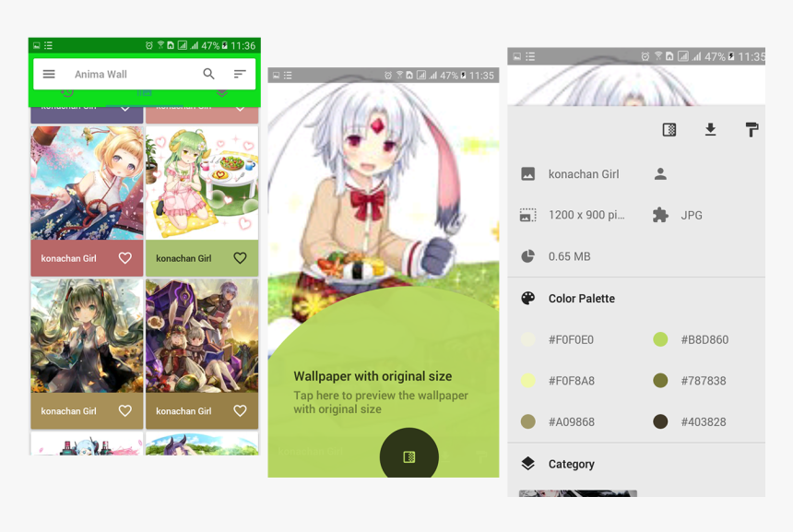Screen dimensions: 793x532
Task: Open the blonde kimono girl wallpaper thumbnail
Action: (x=87, y=183)
